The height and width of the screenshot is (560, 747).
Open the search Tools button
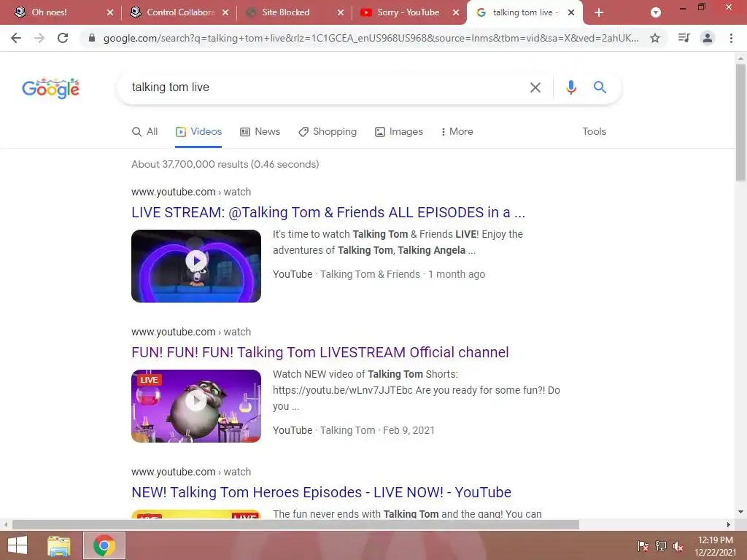click(594, 132)
